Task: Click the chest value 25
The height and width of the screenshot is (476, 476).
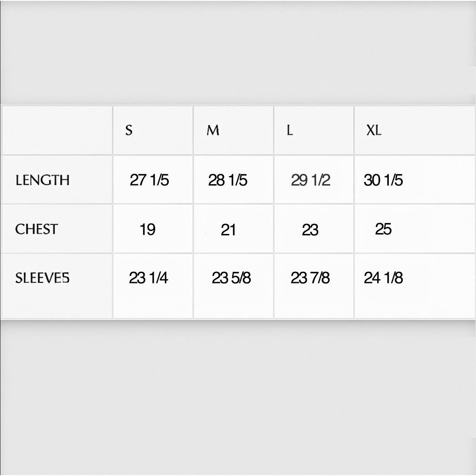Action: coord(383,229)
